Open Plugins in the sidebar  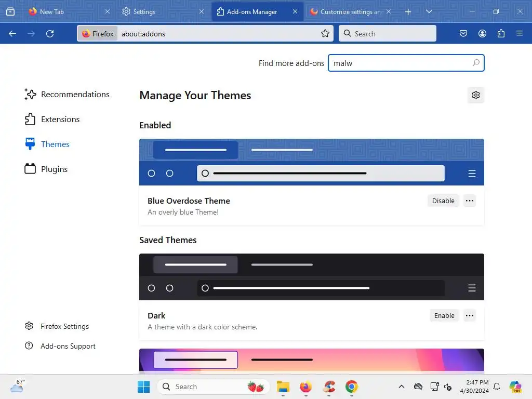46,169
